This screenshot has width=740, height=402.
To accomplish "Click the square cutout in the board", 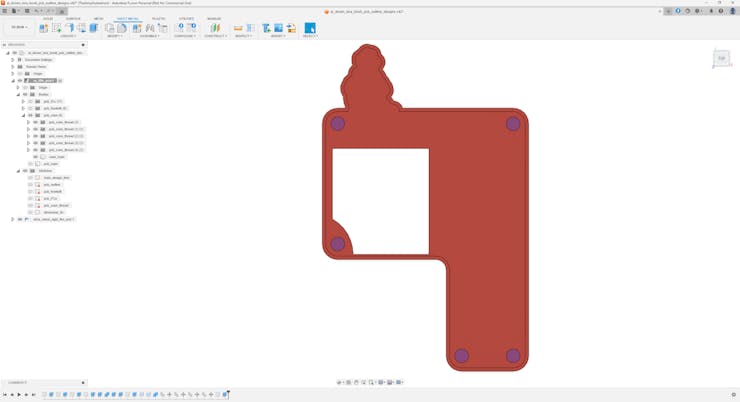I will click(380, 201).
